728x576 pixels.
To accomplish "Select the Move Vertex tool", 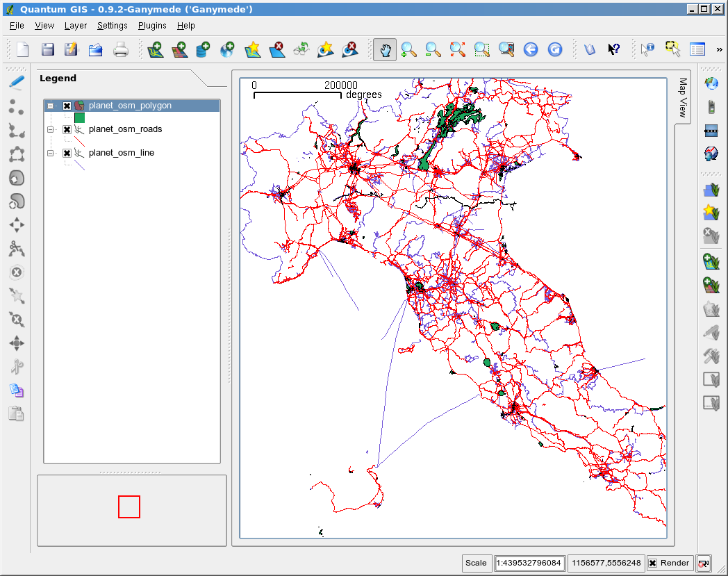I will point(17,343).
